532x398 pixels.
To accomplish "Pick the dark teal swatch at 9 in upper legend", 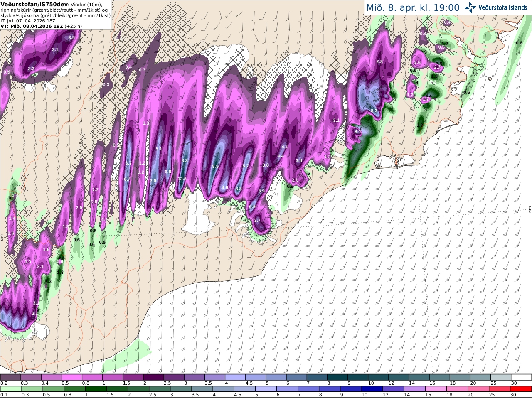I will [x=358, y=377].
